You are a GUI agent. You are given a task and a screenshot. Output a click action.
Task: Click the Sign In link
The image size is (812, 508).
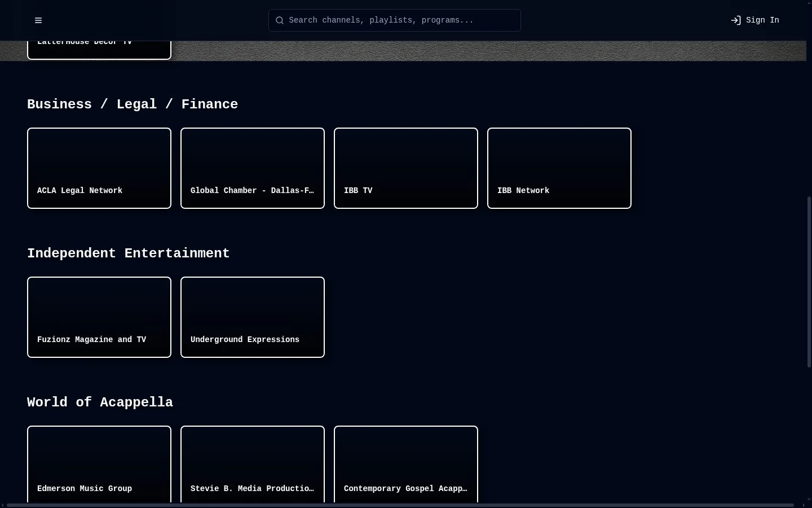coord(755,20)
